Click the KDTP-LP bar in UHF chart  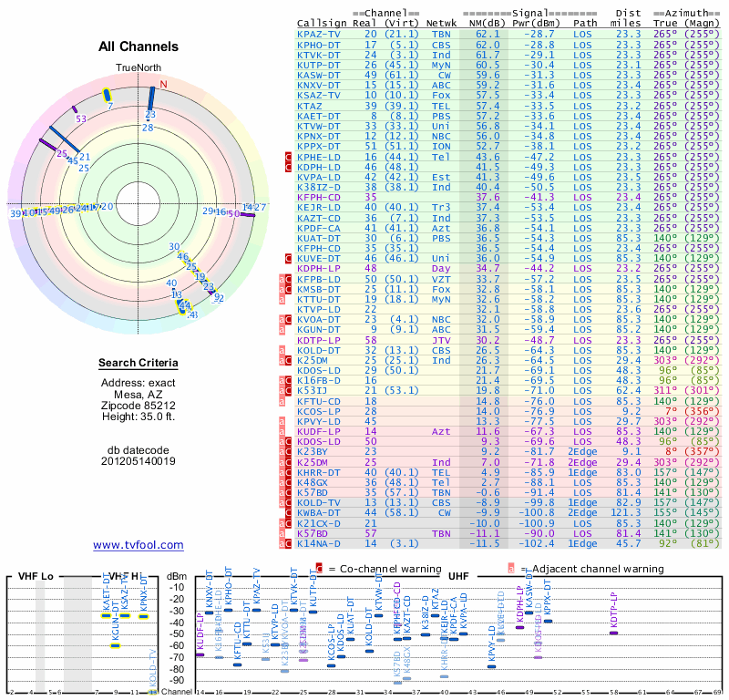(613, 633)
